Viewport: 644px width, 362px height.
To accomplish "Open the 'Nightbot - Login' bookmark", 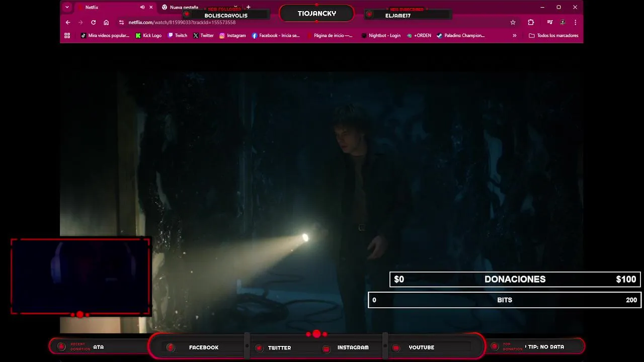I will (381, 35).
